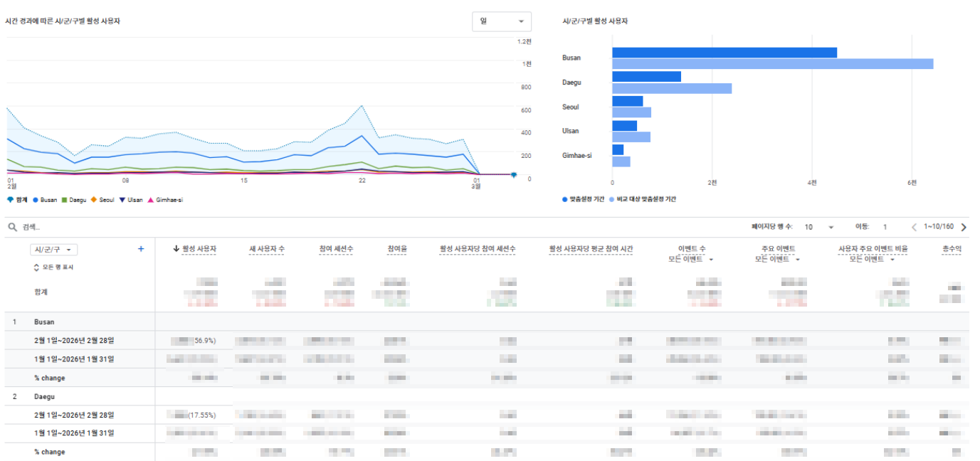The image size is (980, 461).
Task: Toggle the 합계 series in chart legend
Action: pyautogui.click(x=10, y=200)
